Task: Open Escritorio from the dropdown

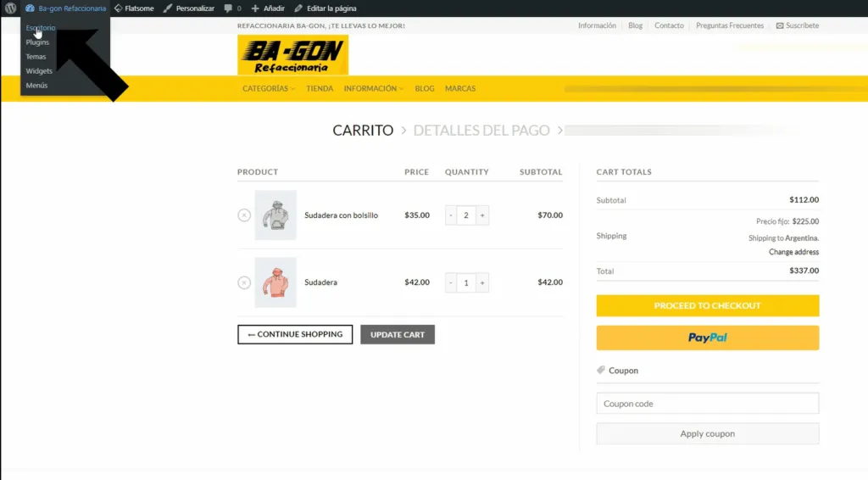Action: pos(41,28)
